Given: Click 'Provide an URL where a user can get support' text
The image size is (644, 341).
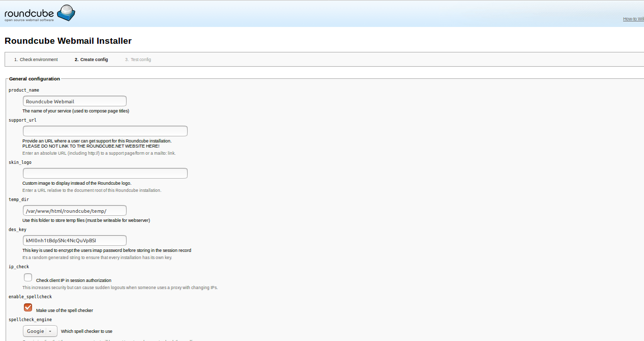Looking at the screenshot, I should [x=97, y=141].
